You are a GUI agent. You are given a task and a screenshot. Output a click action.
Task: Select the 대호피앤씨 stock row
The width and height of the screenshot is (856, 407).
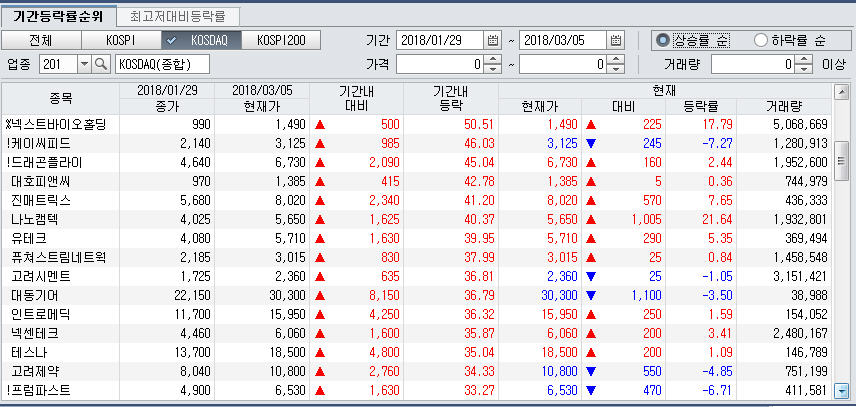pos(417,181)
